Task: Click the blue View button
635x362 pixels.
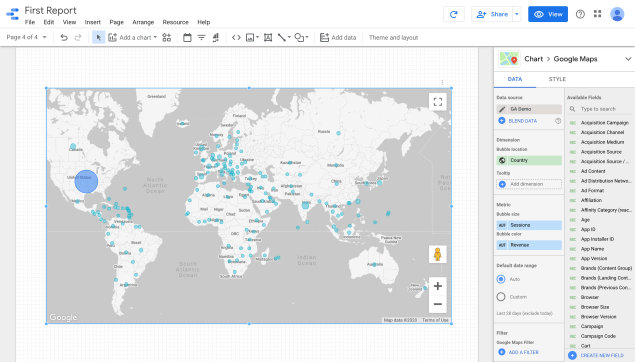Action: (548, 14)
